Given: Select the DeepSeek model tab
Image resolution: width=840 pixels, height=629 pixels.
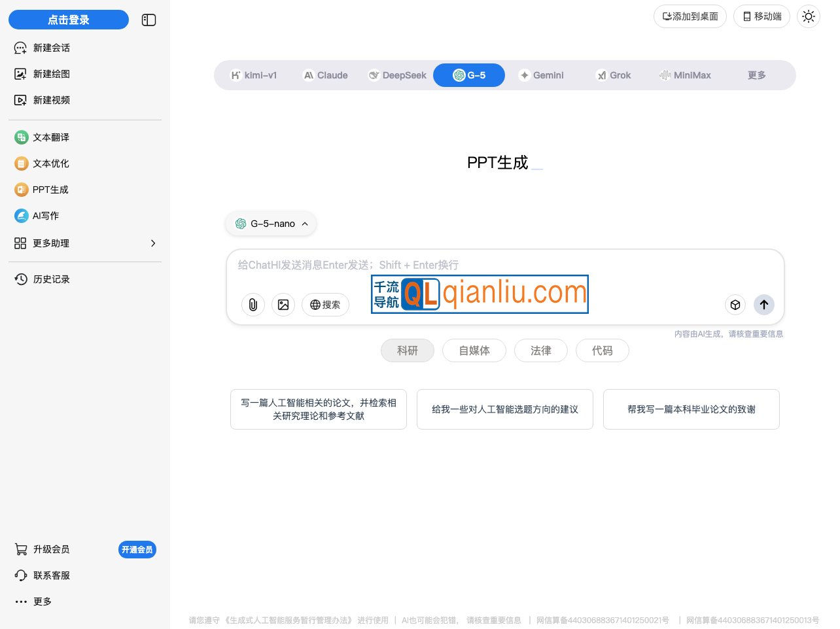Looking at the screenshot, I should pos(398,75).
